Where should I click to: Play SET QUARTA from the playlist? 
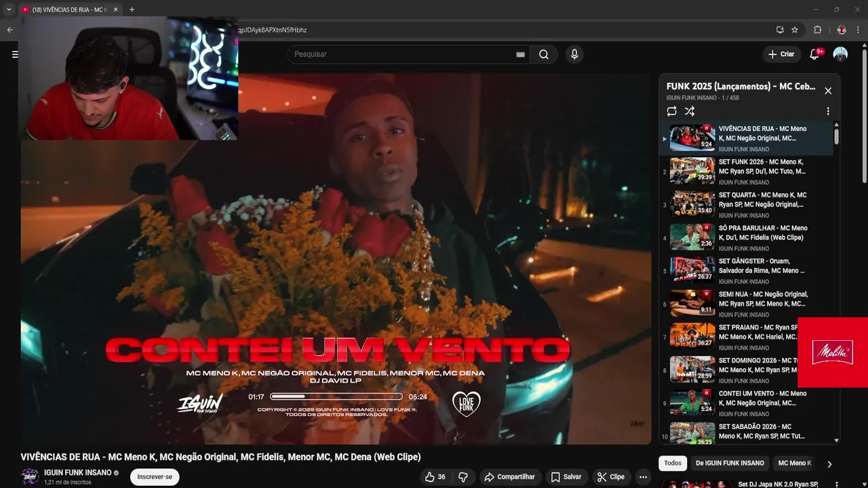pos(746,205)
